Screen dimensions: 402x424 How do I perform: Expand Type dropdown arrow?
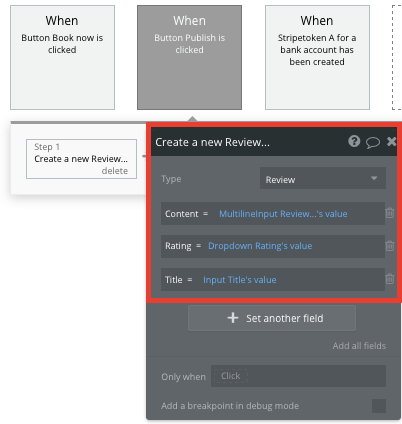pyautogui.click(x=374, y=178)
